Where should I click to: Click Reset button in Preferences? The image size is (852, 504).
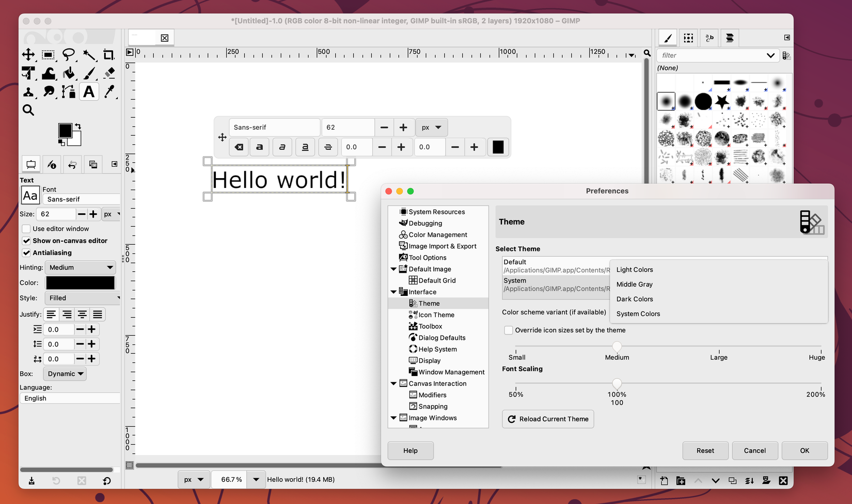pyautogui.click(x=705, y=451)
